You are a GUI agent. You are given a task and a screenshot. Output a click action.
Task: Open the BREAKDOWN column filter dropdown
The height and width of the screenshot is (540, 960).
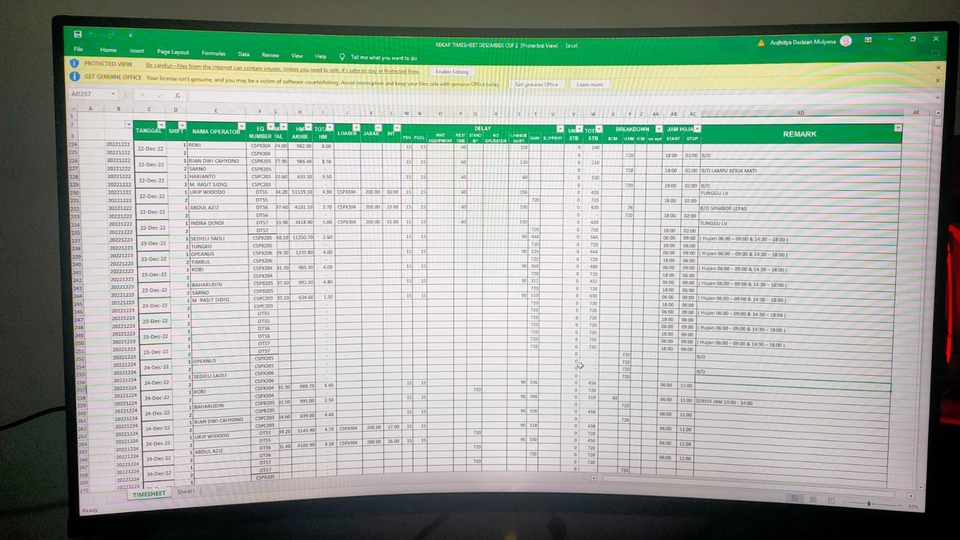tap(659, 129)
